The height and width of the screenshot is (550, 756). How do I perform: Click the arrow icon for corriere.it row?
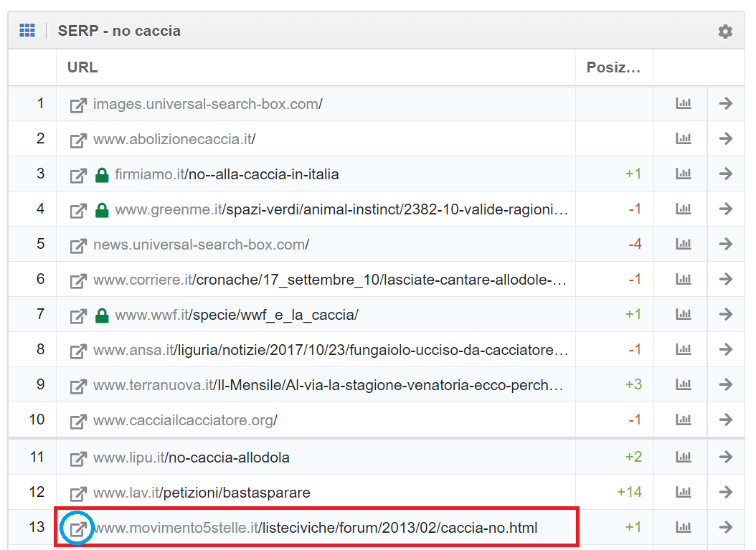coord(725,280)
